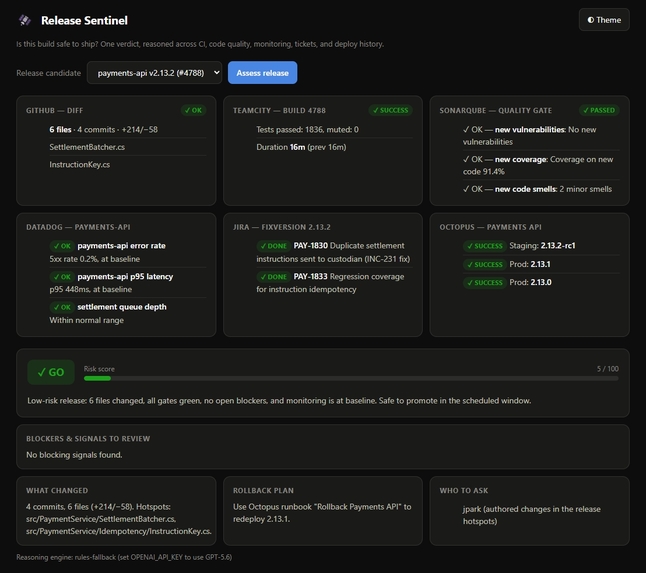Click the SonarQube PASSED badge
The width and height of the screenshot is (646, 573).
[599, 110]
